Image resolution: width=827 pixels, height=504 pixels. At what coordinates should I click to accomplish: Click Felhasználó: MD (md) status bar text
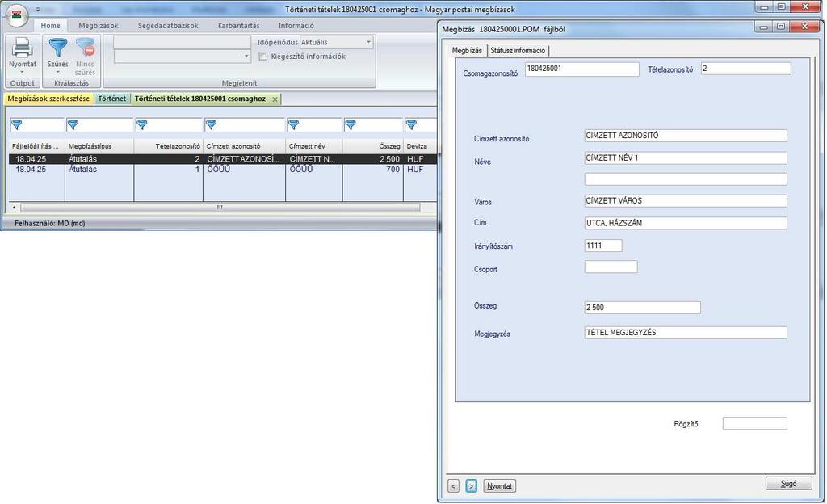(49, 224)
